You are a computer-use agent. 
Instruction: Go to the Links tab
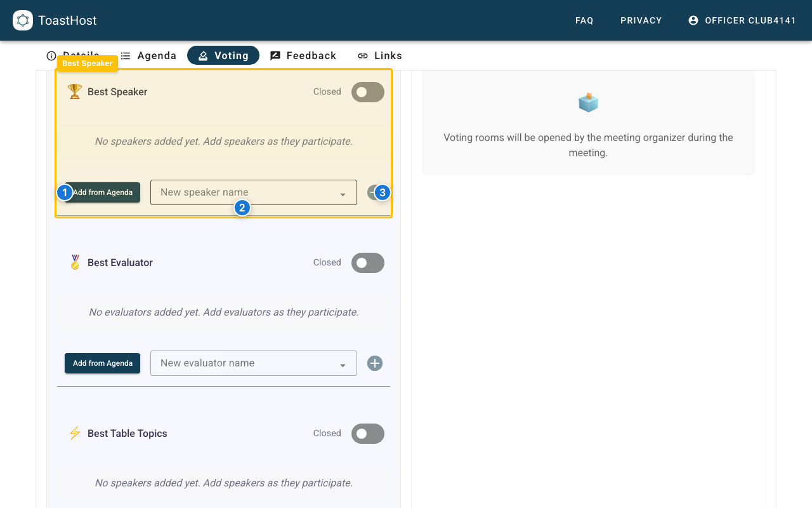pyautogui.click(x=380, y=56)
